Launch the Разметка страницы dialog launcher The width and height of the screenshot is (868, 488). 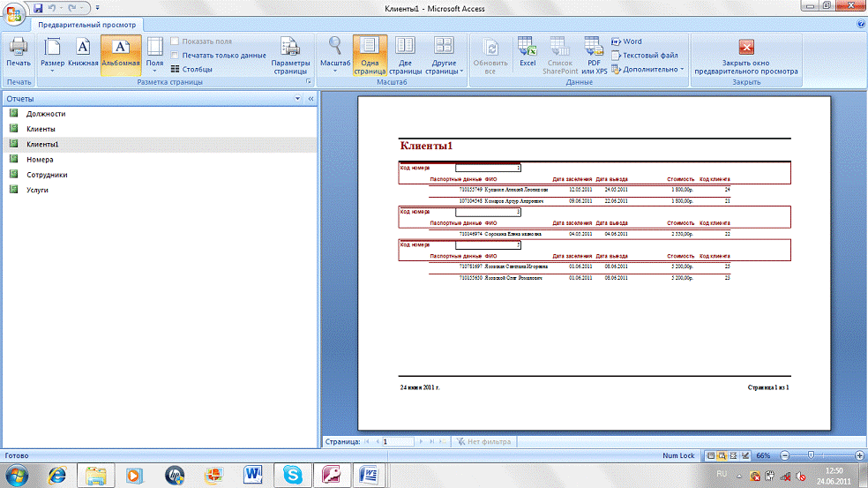pos(309,82)
